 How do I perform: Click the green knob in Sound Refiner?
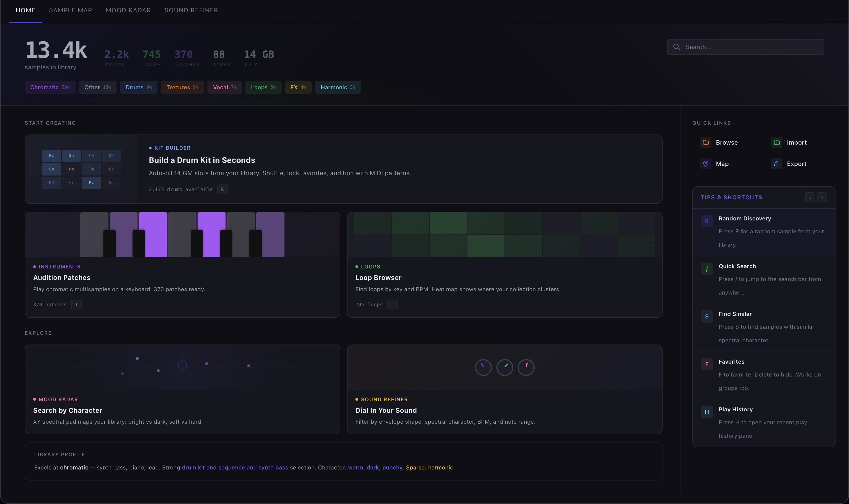coord(505,368)
